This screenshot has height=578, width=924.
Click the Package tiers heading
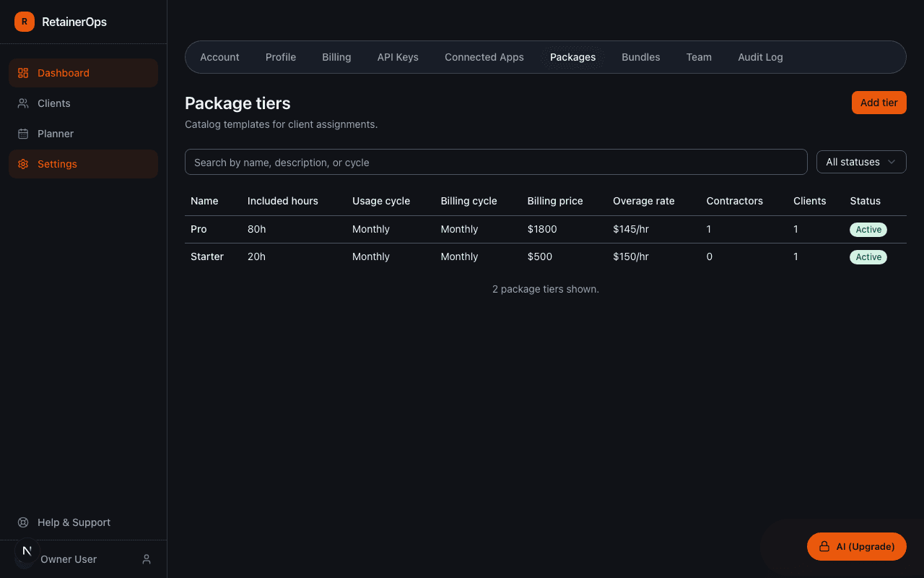[x=237, y=103]
